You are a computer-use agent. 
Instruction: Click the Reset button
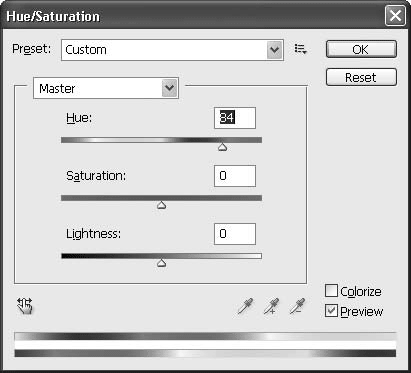tap(361, 77)
